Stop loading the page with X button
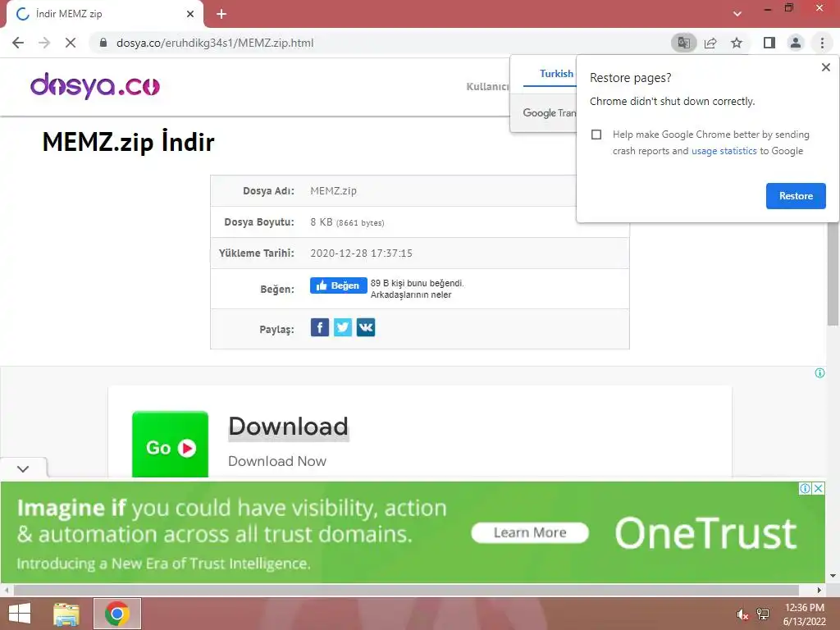Image resolution: width=840 pixels, height=630 pixels. 71,43
